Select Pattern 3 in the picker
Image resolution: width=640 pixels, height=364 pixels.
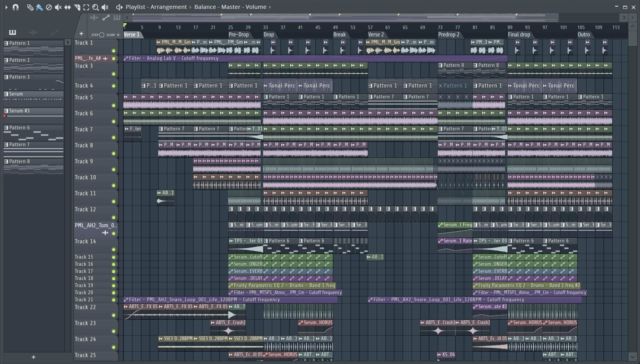pos(34,82)
